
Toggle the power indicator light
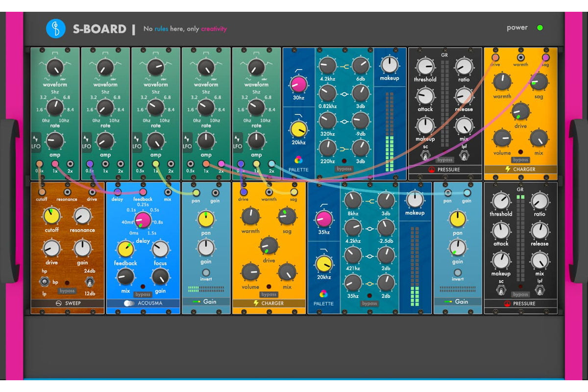pos(540,28)
